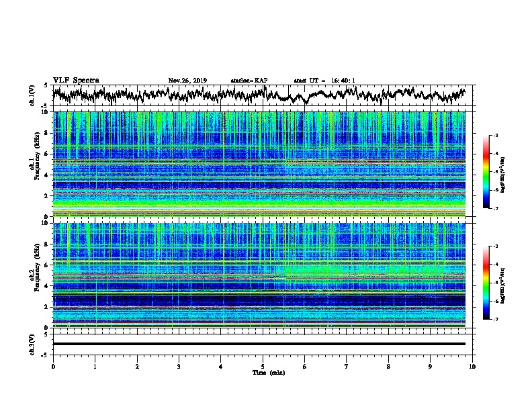532x411 pixels.
Task: Click the "-5" tick on ch.3(V) axis
Action: pyautogui.click(x=45, y=355)
